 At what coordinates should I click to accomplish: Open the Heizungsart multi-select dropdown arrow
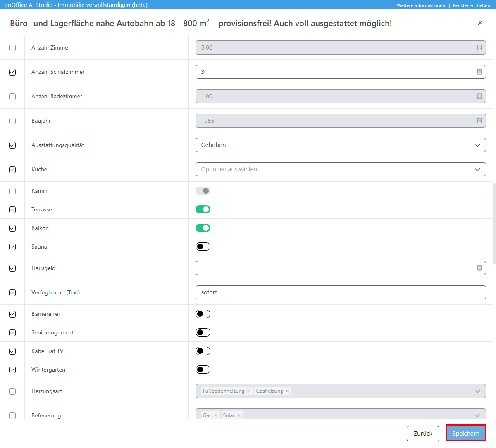pyautogui.click(x=477, y=391)
